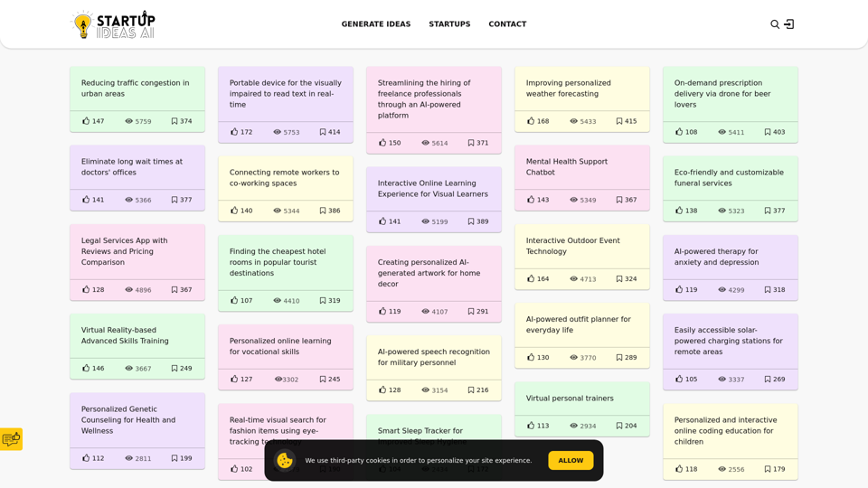
Task: Go to the Startups menu item
Action: coord(449,24)
